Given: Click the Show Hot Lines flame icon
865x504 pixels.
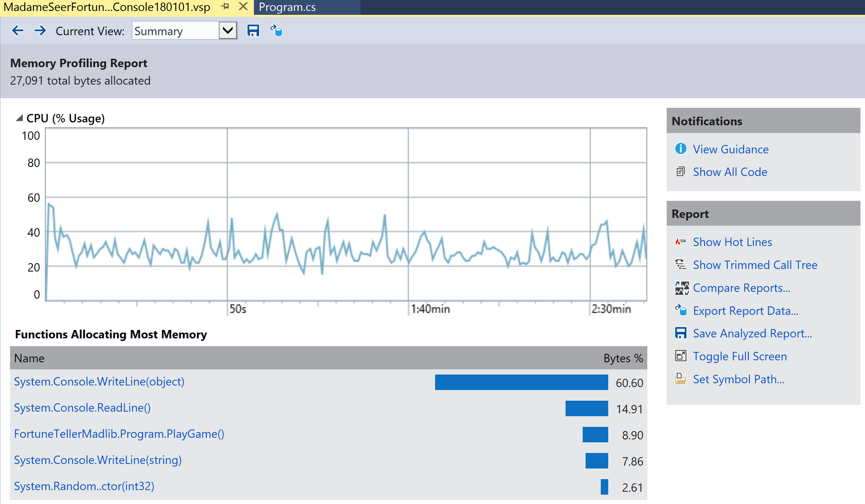Looking at the screenshot, I should 681,242.
